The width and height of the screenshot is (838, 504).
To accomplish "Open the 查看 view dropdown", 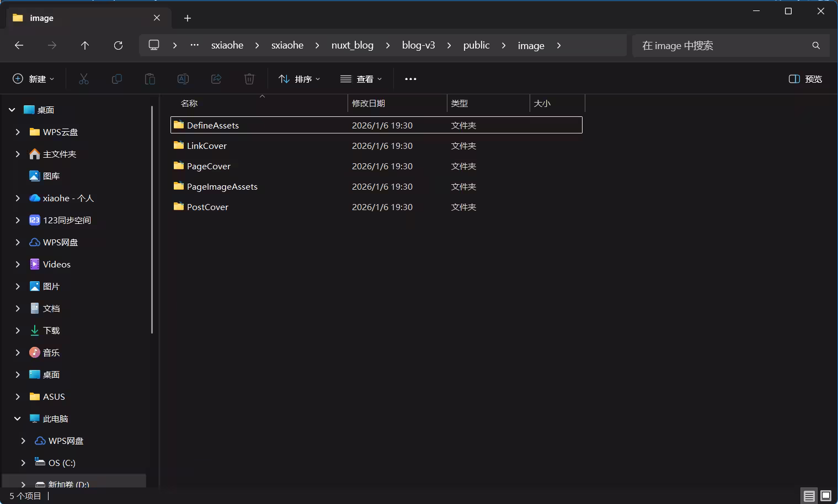I will coord(361,79).
